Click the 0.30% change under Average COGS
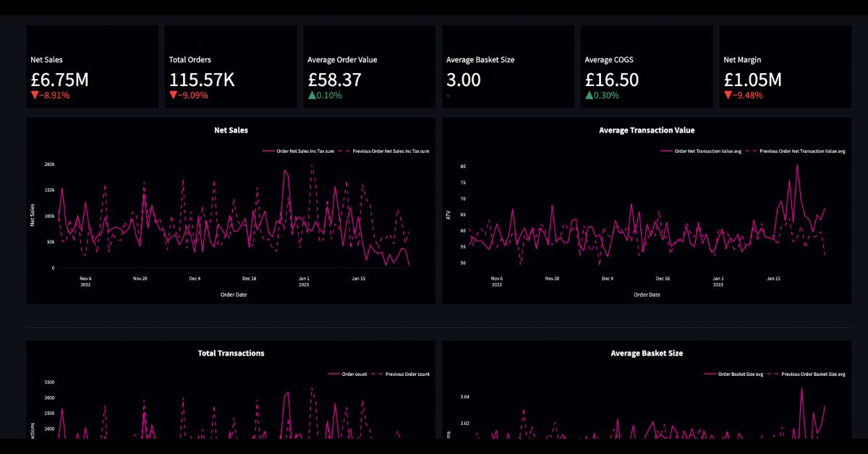 [x=607, y=95]
